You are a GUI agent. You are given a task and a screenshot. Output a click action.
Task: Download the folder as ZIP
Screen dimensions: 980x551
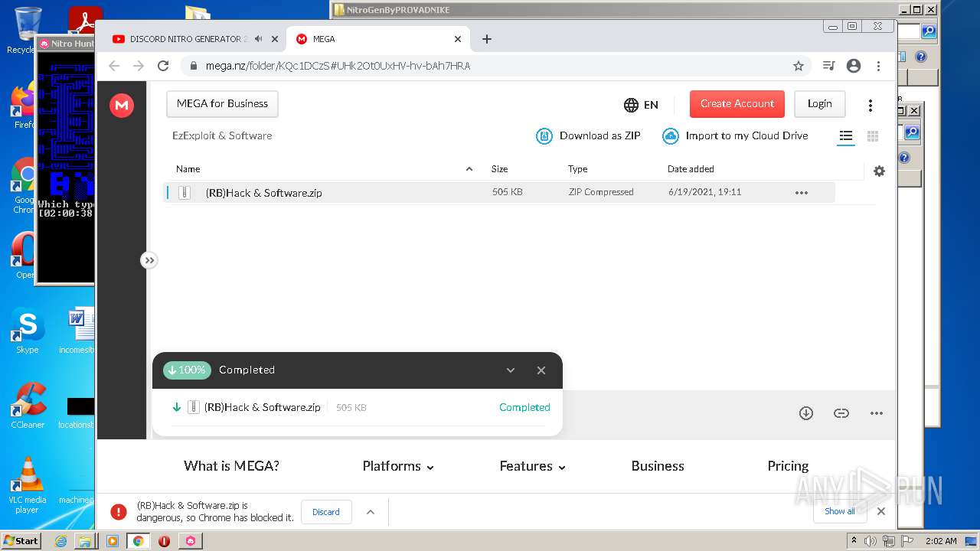click(588, 136)
